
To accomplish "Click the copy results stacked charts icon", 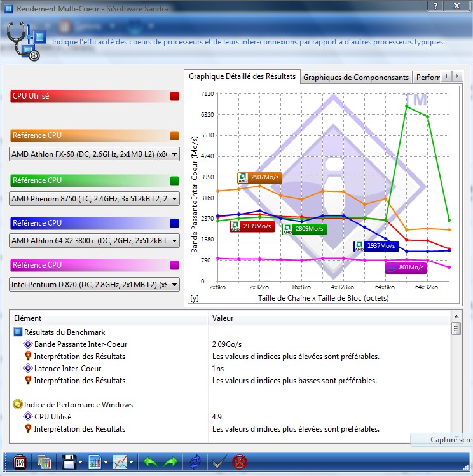I will click(44, 463).
